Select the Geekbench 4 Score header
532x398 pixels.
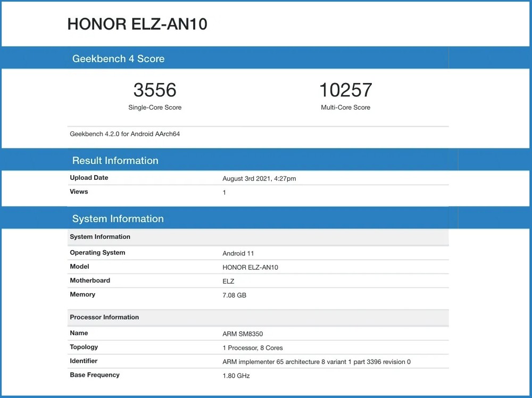(118, 59)
